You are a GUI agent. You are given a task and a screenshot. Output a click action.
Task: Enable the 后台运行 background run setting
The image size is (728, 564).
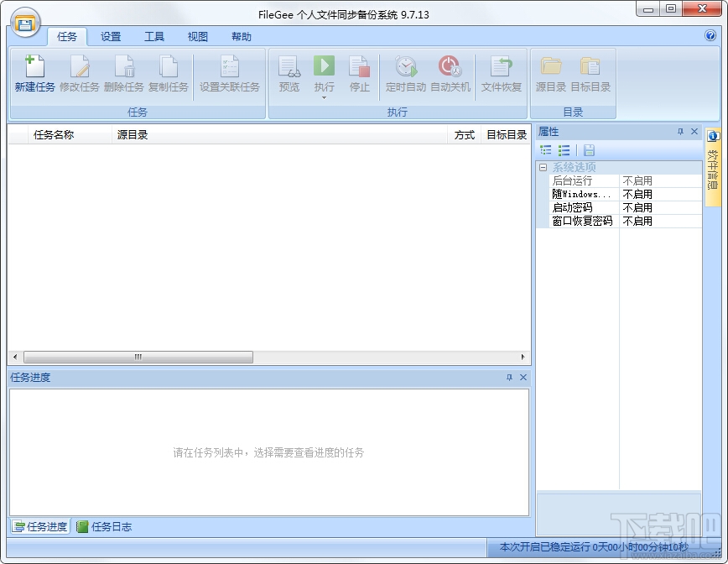pos(659,180)
